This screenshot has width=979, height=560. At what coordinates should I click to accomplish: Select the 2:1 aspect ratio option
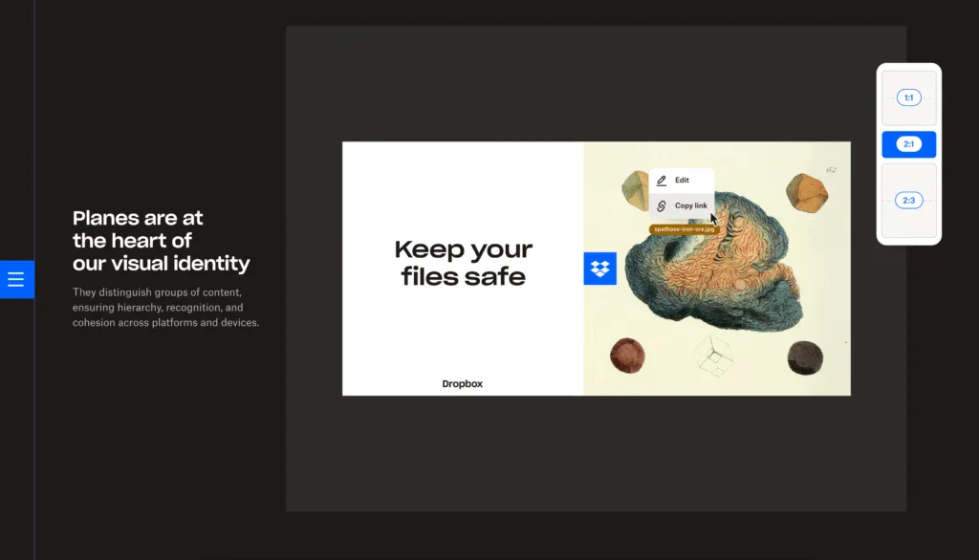pos(908,144)
